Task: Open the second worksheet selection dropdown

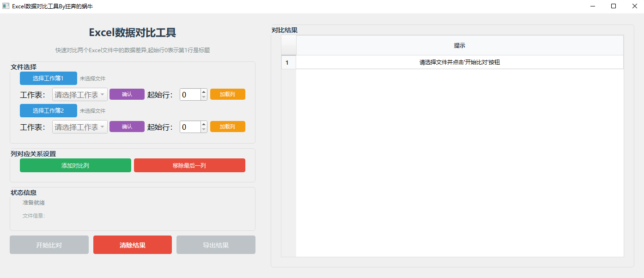Action: tap(79, 126)
